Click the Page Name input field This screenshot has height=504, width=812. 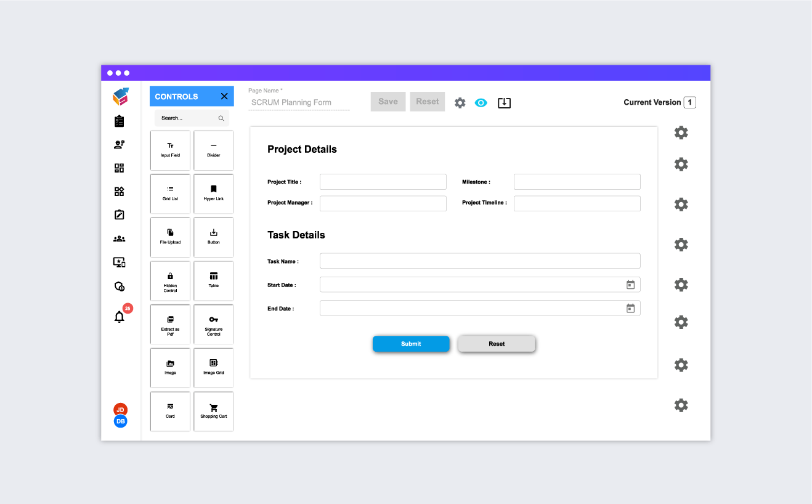298,102
